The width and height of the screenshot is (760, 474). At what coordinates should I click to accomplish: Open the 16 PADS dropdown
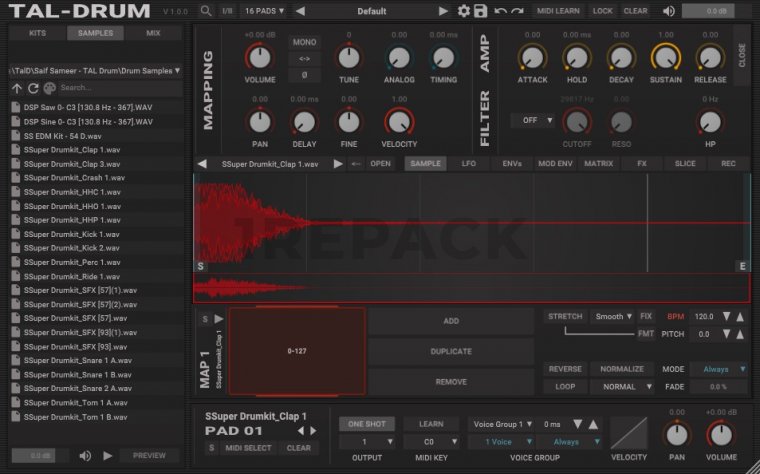264,11
